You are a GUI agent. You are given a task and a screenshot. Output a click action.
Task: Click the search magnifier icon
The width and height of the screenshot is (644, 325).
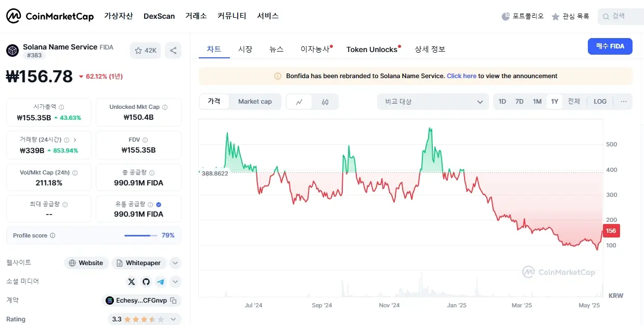[606, 17]
